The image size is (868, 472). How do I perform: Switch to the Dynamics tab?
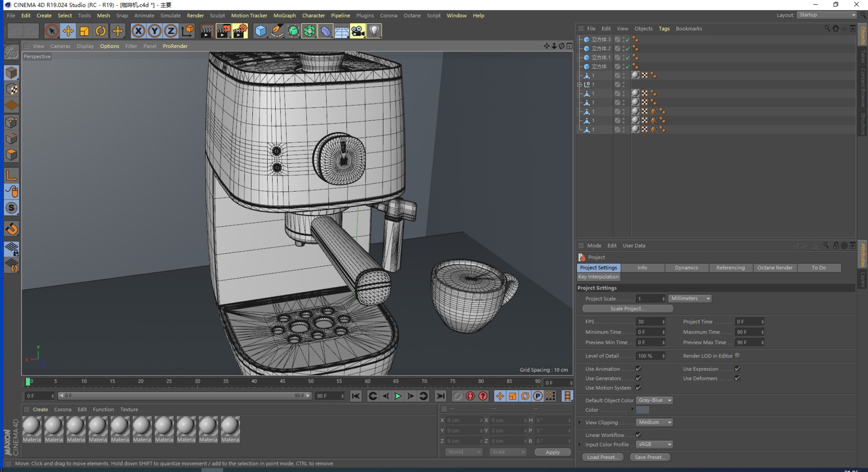coord(686,268)
